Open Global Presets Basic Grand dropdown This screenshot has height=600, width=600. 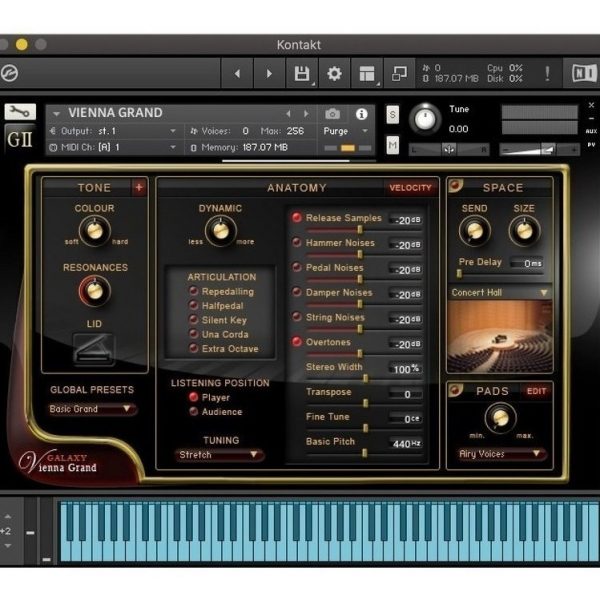[91, 409]
